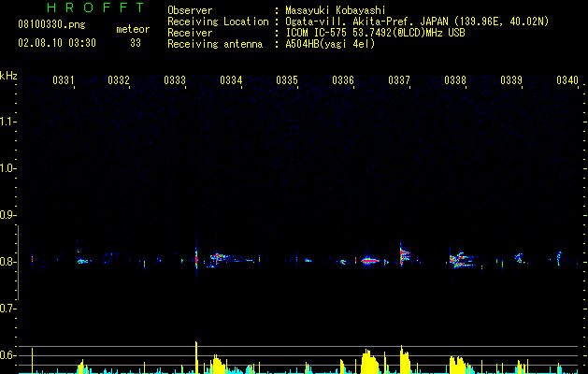Image resolution: width=588 pixels, height=374 pixels.
Task: Click the Receiving antenna label
Action: pyautogui.click(x=215, y=44)
